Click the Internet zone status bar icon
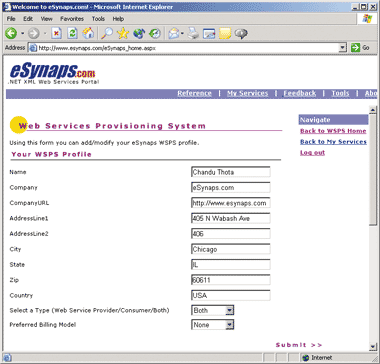The height and width of the screenshot is (364, 380). (x=305, y=358)
